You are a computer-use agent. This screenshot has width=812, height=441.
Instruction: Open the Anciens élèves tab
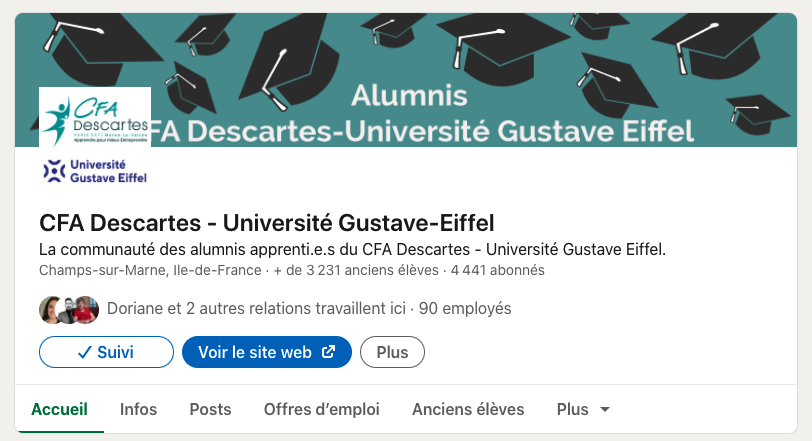[x=468, y=409]
